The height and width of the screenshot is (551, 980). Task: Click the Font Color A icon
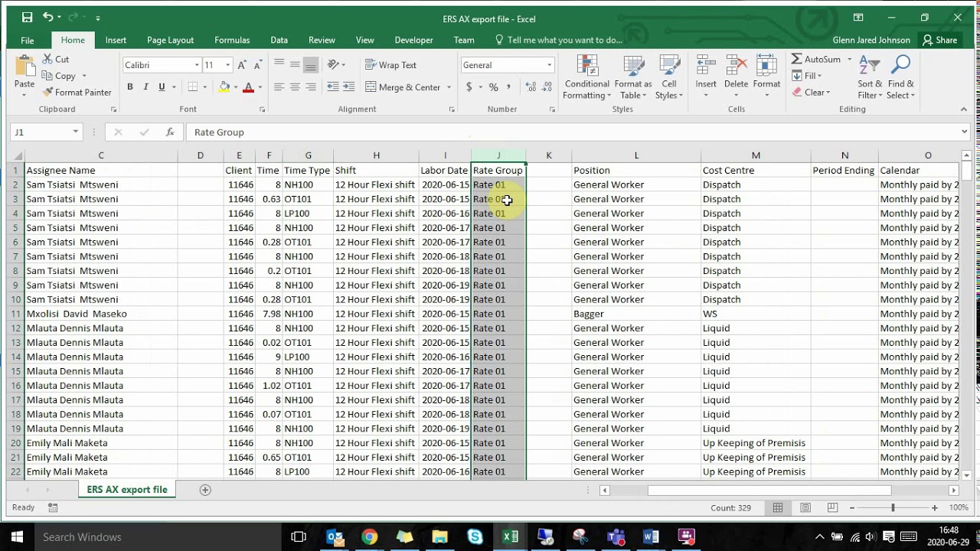pos(248,87)
